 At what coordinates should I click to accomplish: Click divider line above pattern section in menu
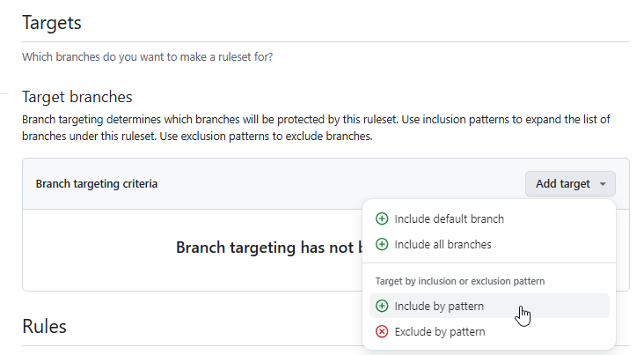coord(489,263)
